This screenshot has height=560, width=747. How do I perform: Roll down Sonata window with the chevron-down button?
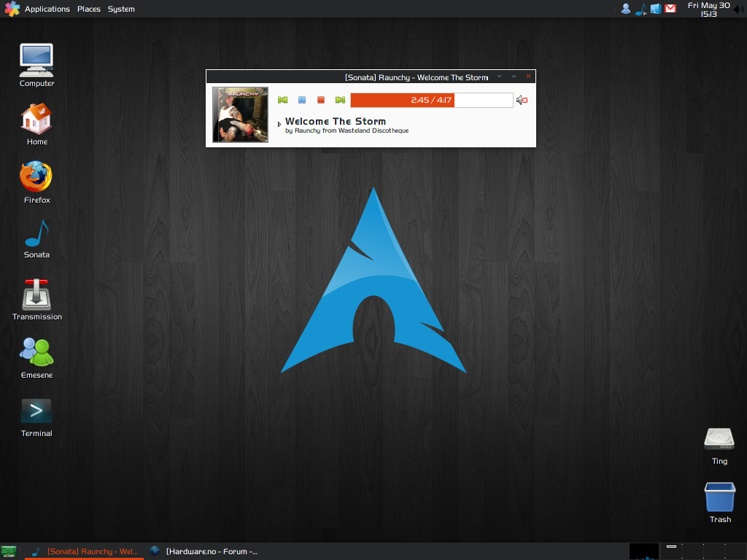click(x=499, y=76)
